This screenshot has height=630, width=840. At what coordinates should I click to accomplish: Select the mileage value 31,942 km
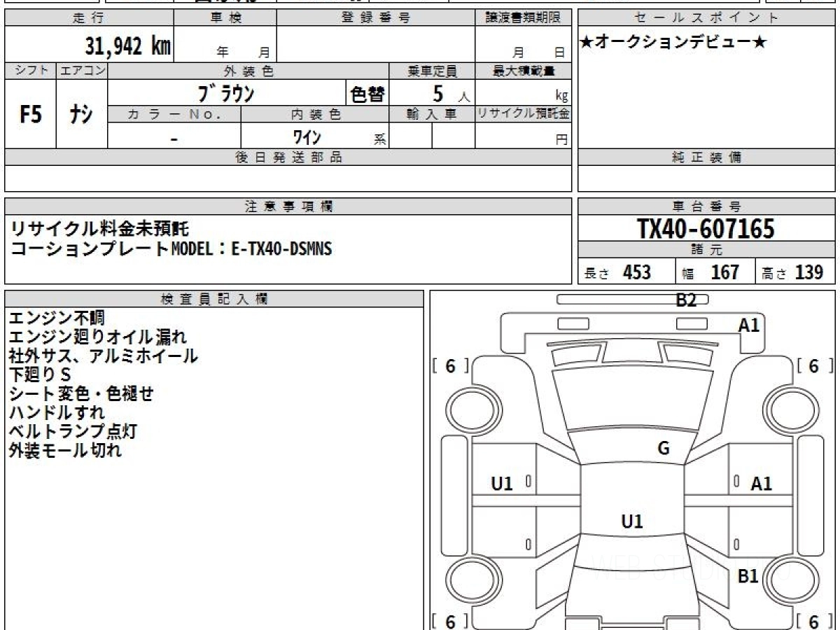coord(128,46)
